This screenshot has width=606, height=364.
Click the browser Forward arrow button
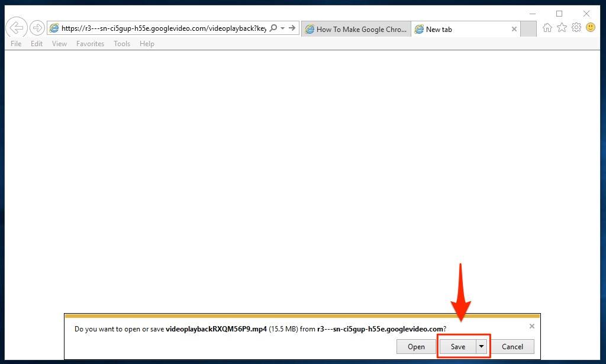pos(37,28)
